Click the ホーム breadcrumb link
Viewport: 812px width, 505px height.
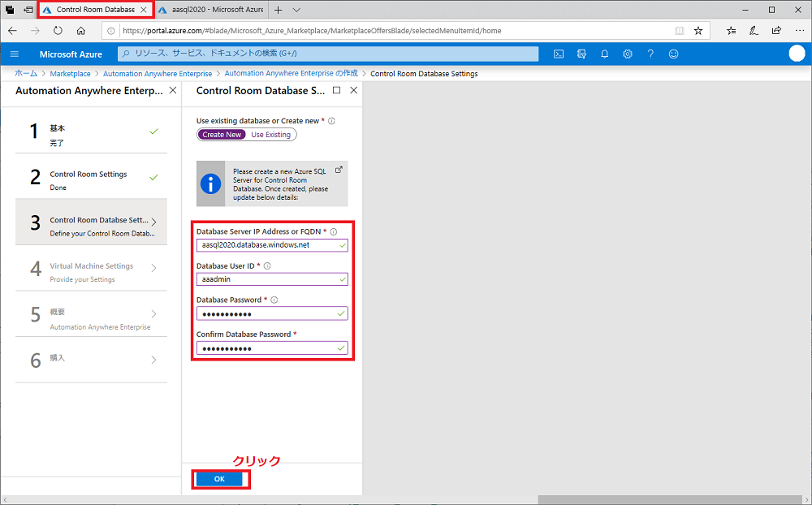pyautogui.click(x=26, y=74)
